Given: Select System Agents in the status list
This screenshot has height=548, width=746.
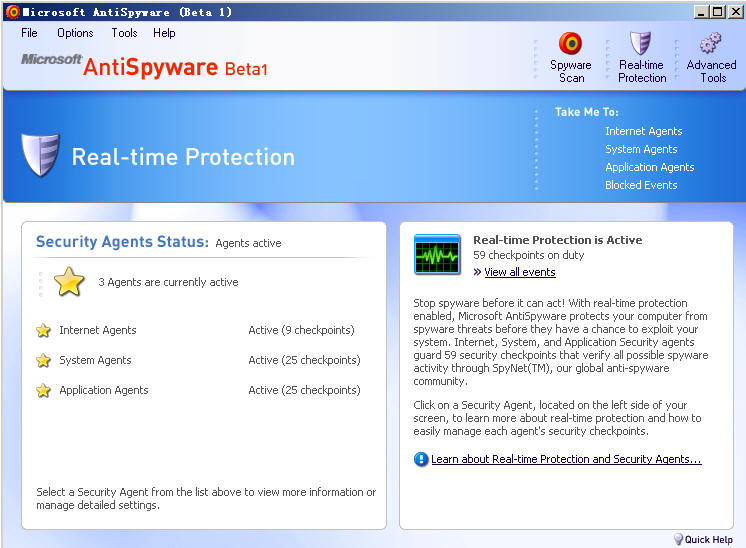Looking at the screenshot, I should pos(95,360).
